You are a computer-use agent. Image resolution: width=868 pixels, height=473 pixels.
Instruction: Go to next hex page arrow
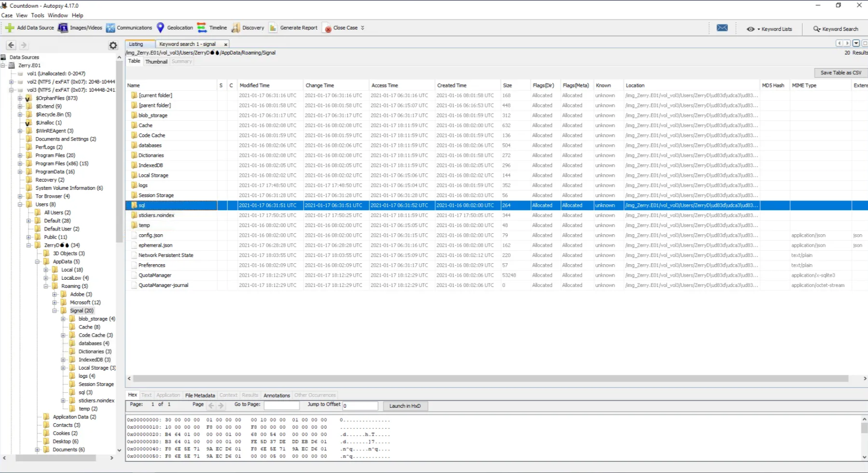tap(221, 406)
